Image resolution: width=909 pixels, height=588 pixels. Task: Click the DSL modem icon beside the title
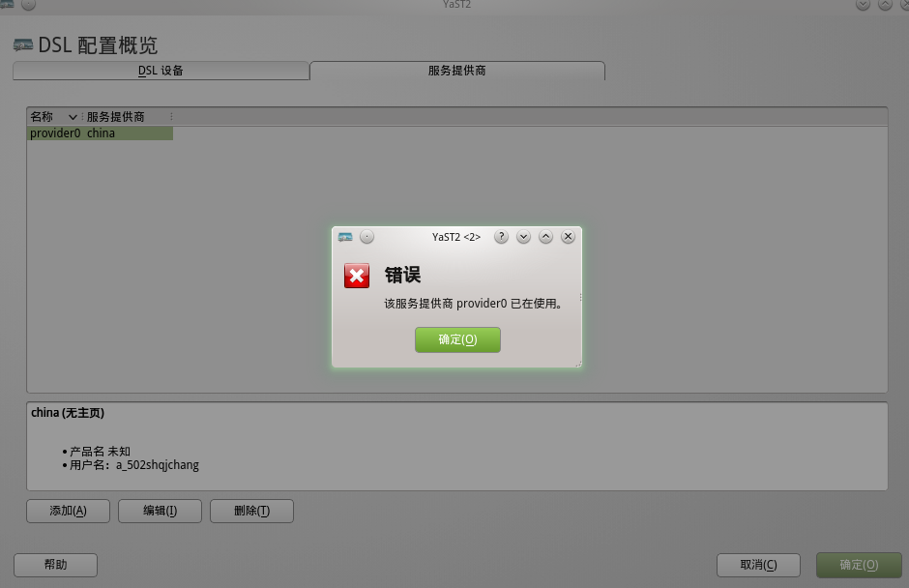(x=22, y=44)
